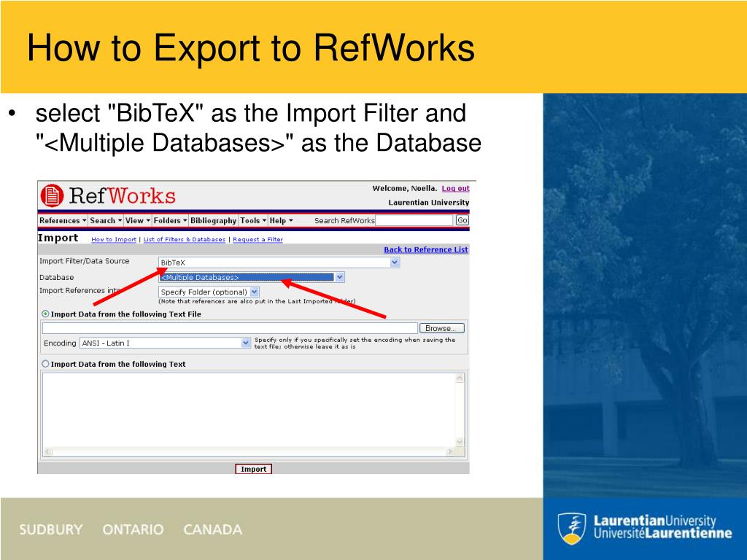Click the horizontal scrollbar left arrow
The width and height of the screenshot is (747, 560).
pyautogui.click(x=47, y=451)
